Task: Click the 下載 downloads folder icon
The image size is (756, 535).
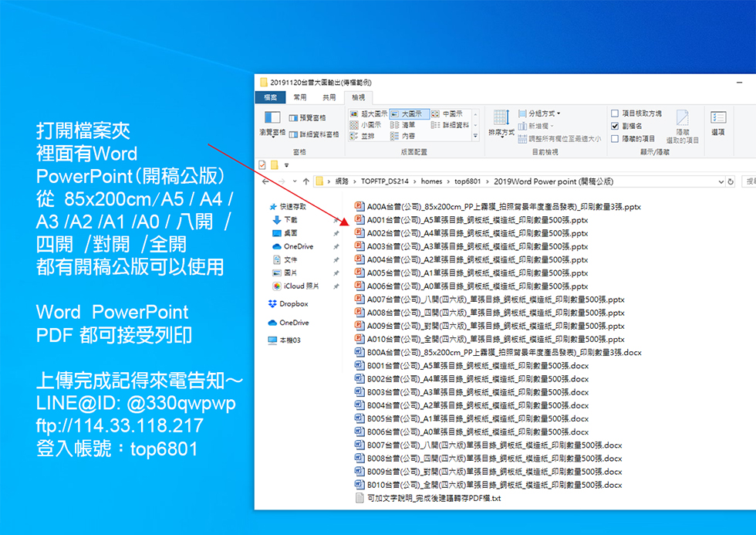Action: 277,220
